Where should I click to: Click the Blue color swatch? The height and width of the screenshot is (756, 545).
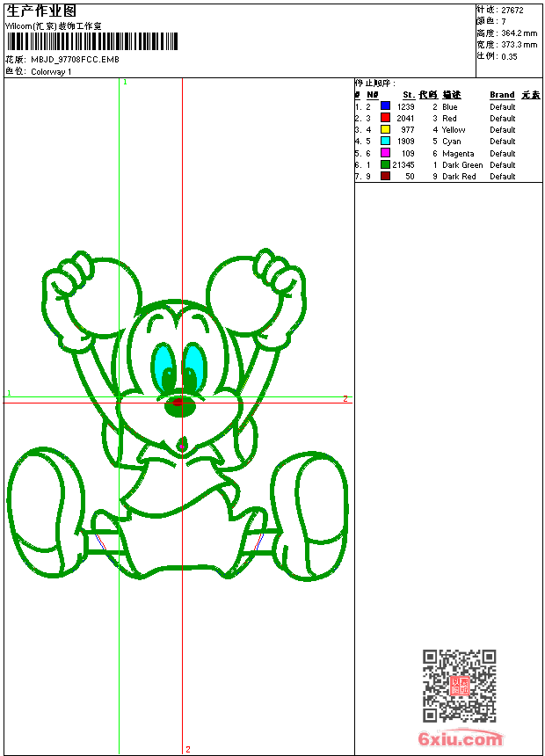[x=385, y=106]
